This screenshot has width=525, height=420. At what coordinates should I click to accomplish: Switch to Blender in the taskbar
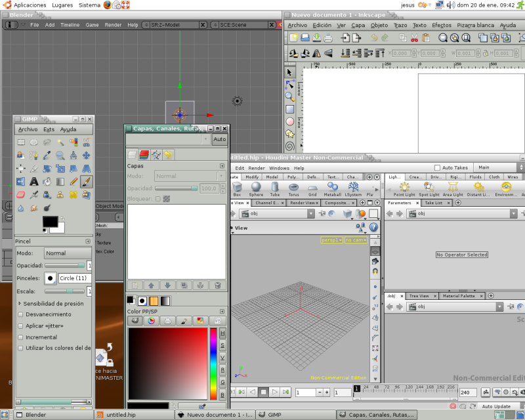54,415
